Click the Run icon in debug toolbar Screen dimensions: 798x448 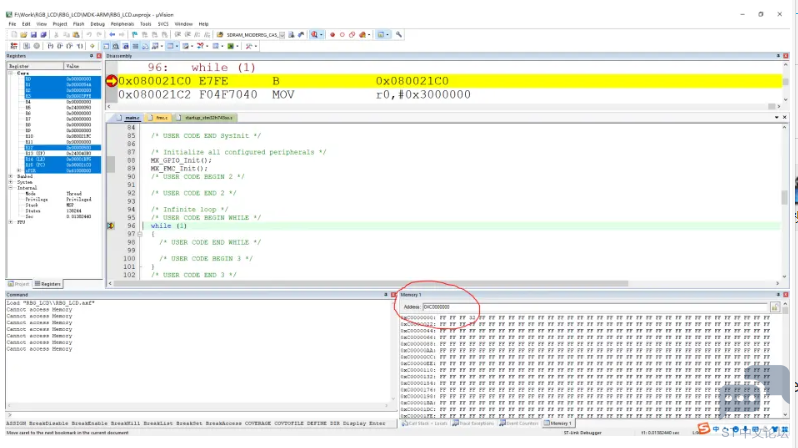(26, 46)
